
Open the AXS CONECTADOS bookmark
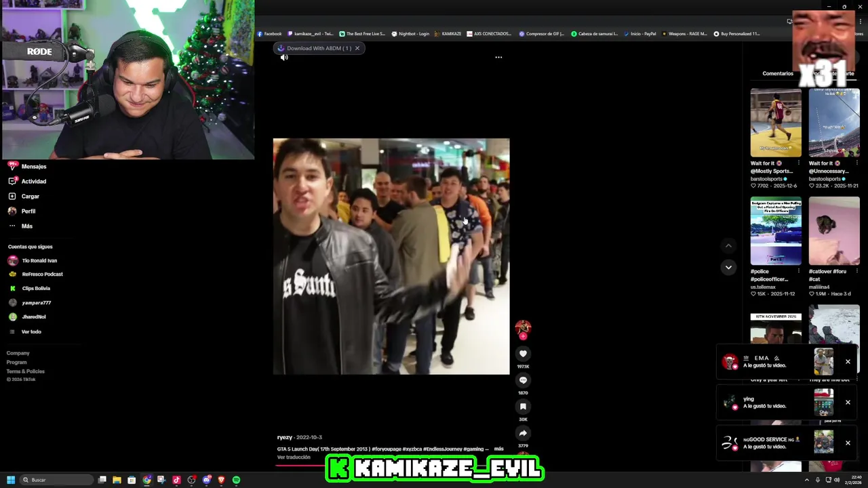(489, 34)
